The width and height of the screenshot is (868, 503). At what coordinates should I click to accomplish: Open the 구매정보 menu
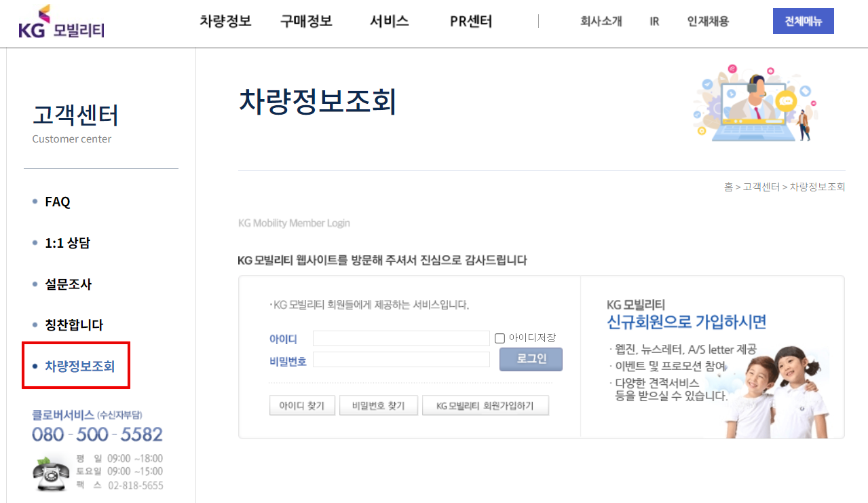click(305, 21)
